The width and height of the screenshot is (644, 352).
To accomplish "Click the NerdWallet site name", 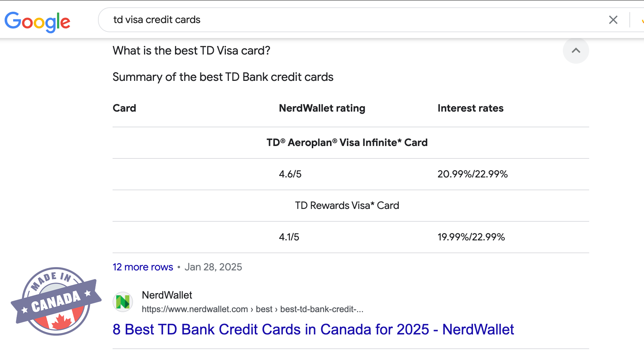I will pyautogui.click(x=167, y=295).
